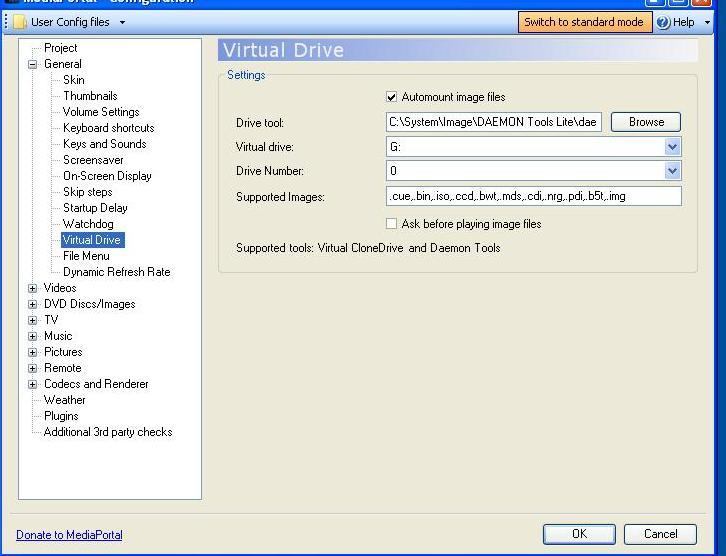Open the Help dropdown arrow
This screenshot has height=556, width=726.
point(707,22)
